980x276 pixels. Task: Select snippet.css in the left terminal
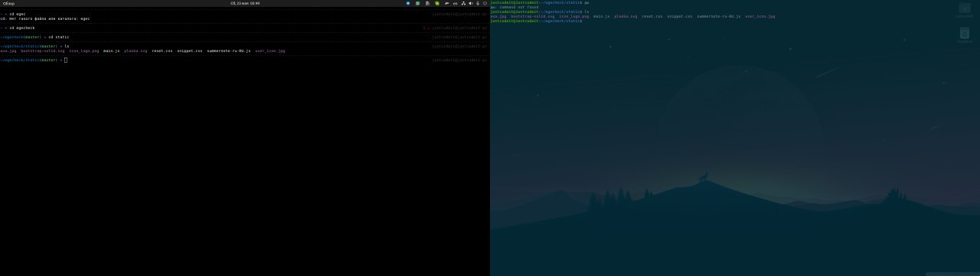(190, 51)
